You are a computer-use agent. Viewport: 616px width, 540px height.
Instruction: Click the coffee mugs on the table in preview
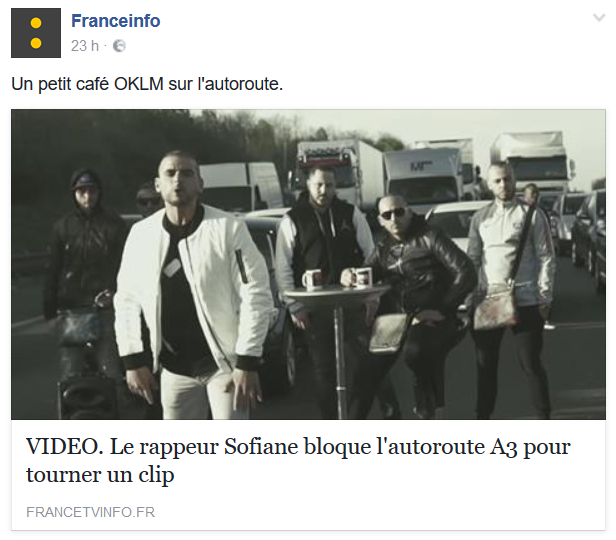[x=337, y=278]
